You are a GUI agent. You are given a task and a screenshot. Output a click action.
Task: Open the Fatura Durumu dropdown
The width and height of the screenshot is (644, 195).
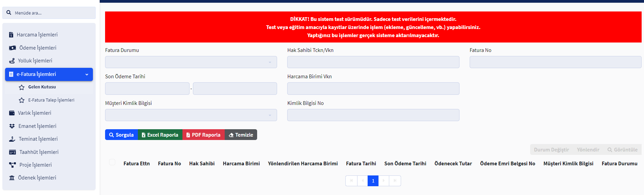coord(191,62)
